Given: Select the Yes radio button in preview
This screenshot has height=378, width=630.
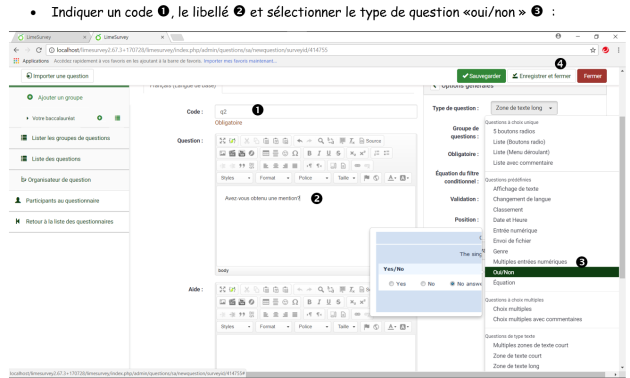Looking at the screenshot, I should click(391, 284).
